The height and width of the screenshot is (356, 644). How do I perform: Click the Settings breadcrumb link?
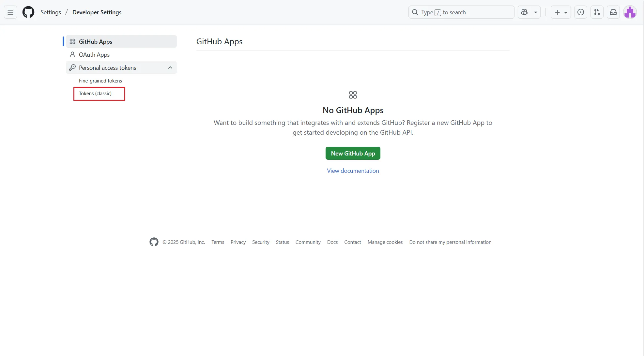pos(51,12)
